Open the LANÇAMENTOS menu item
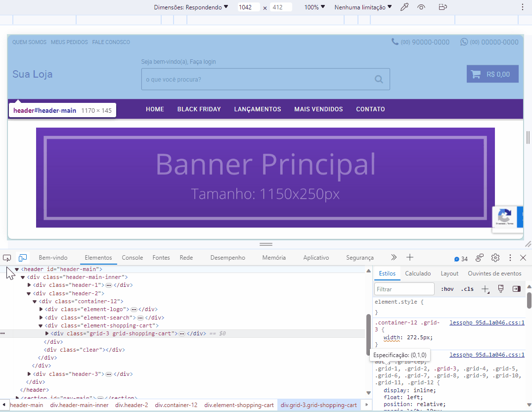532x412 pixels. click(258, 109)
